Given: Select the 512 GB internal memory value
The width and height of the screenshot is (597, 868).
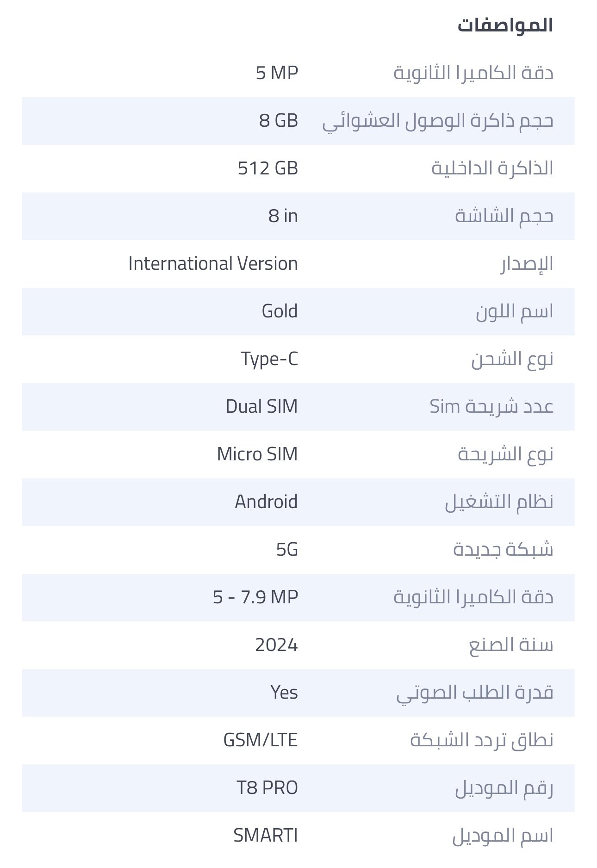Looking at the screenshot, I should (267, 168).
